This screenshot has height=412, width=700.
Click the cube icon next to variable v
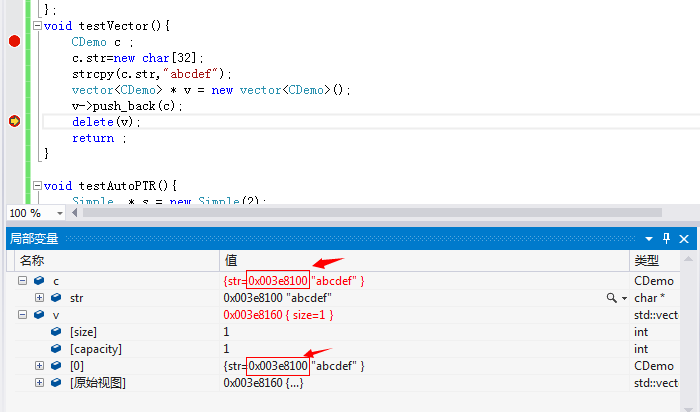(39, 314)
